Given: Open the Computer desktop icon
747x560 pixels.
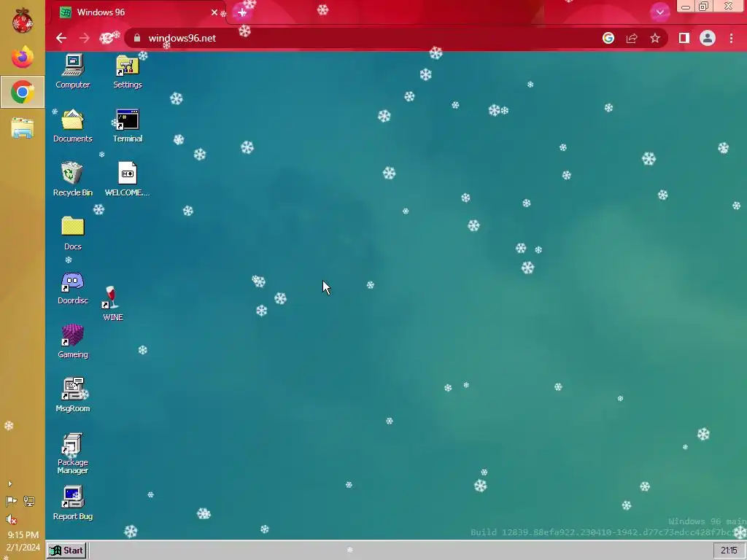Looking at the screenshot, I should pyautogui.click(x=72, y=71).
